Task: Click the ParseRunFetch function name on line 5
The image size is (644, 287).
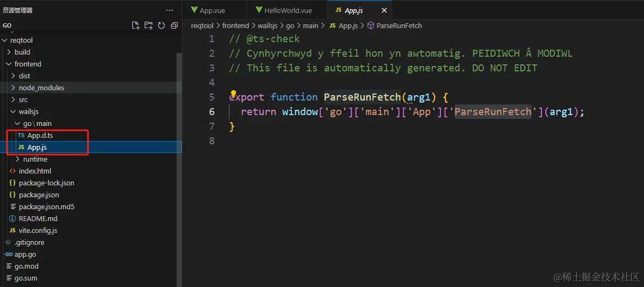Action: coord(363,97)
